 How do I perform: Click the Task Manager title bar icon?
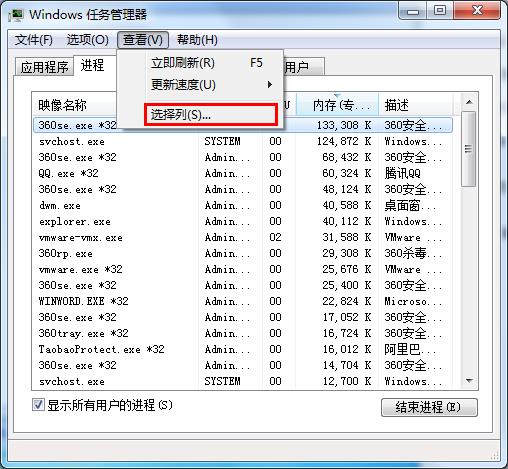tap(16, 15)
